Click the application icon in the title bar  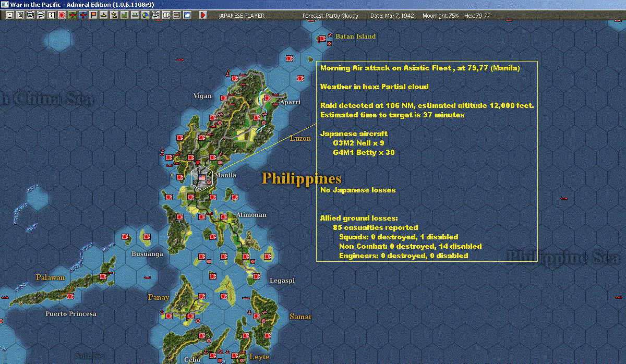[4, 4]
